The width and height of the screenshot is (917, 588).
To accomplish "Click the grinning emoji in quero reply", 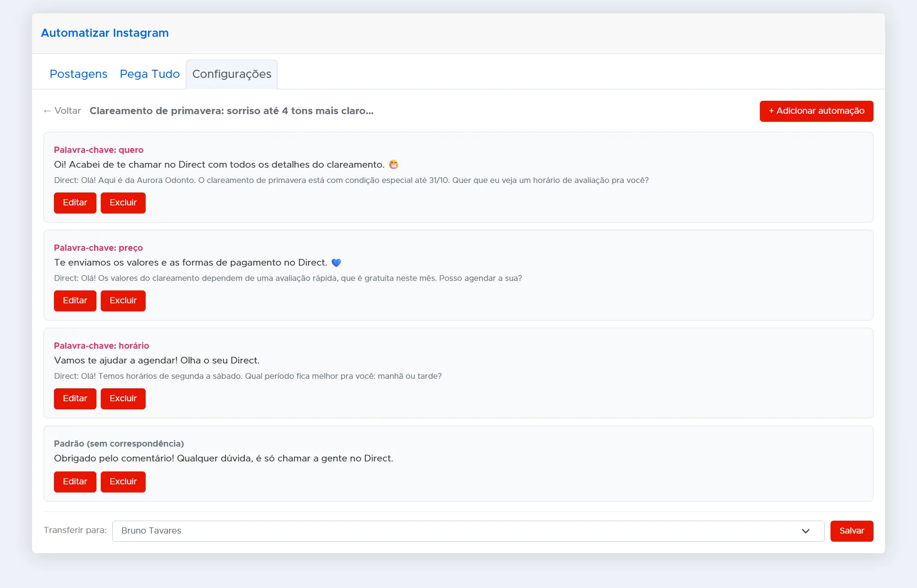I will click(394, 165).
